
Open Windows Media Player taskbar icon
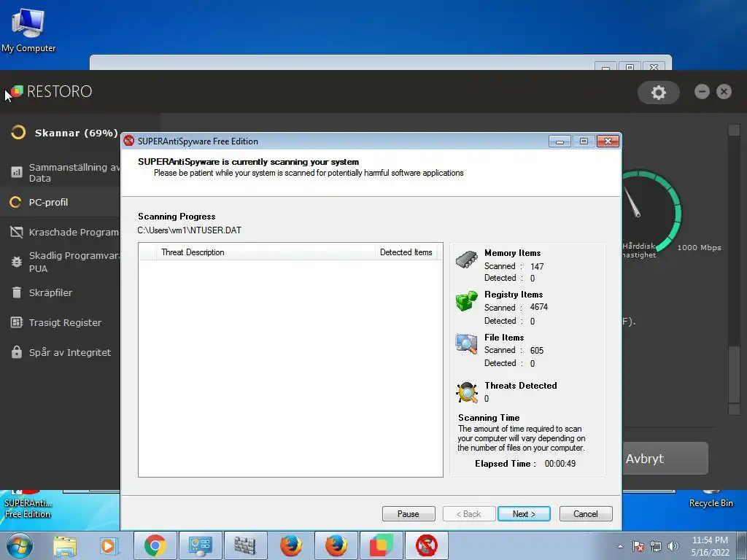tap(108, 545)
